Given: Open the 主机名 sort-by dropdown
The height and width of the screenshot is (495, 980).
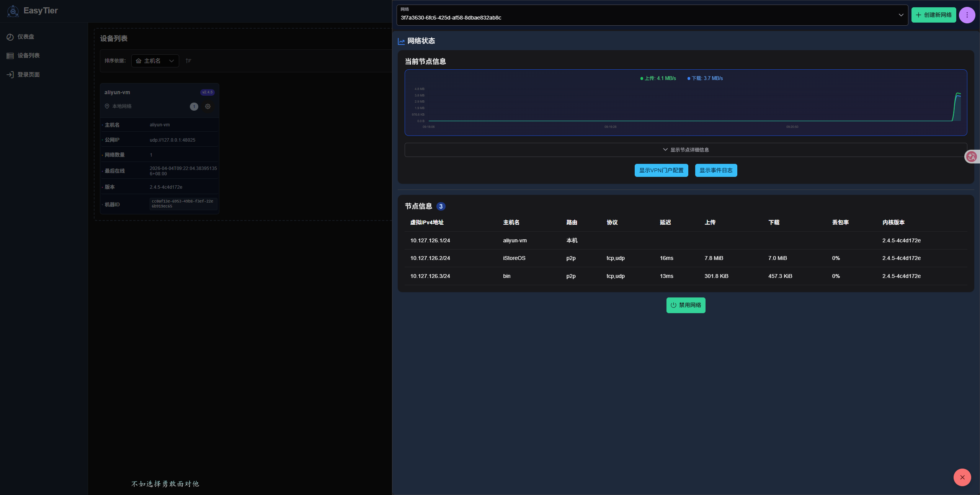Looking at the screenshot, I should pos(155,61).
